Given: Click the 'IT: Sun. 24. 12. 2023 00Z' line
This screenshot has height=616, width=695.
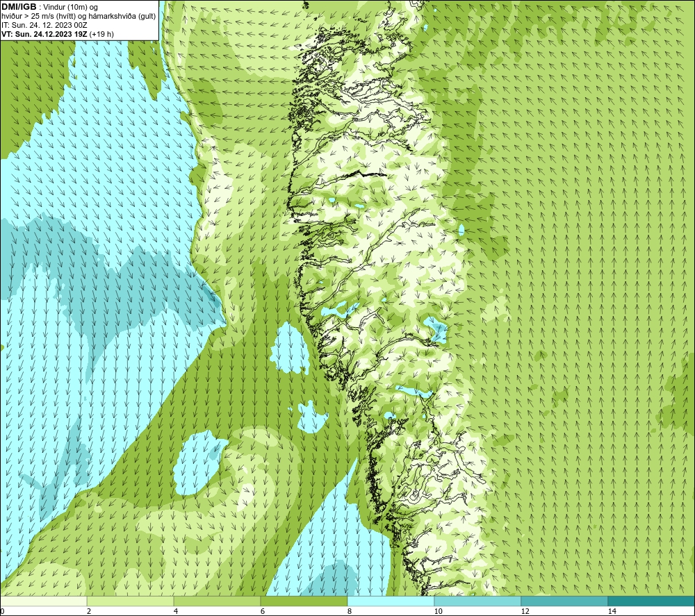Looking at the screenshot, I should click(x=44, y=25).
